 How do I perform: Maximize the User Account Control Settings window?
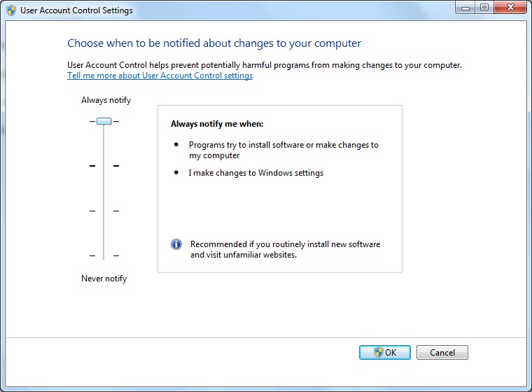[484, 8]
